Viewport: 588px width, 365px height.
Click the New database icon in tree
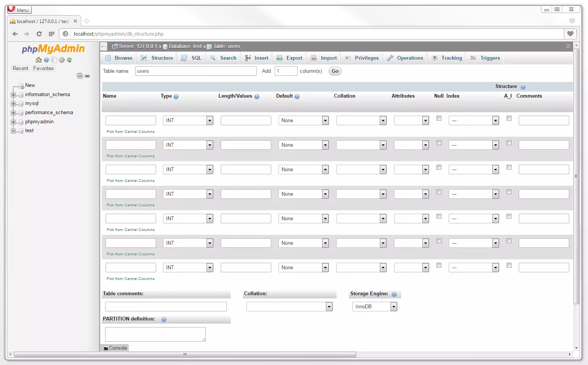pyautogui.click(x=21, y=86)
